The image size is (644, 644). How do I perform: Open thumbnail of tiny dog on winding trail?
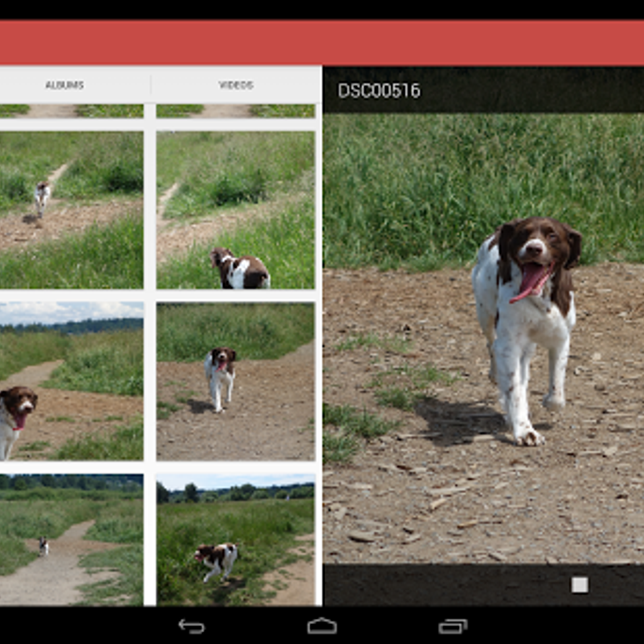71,539
